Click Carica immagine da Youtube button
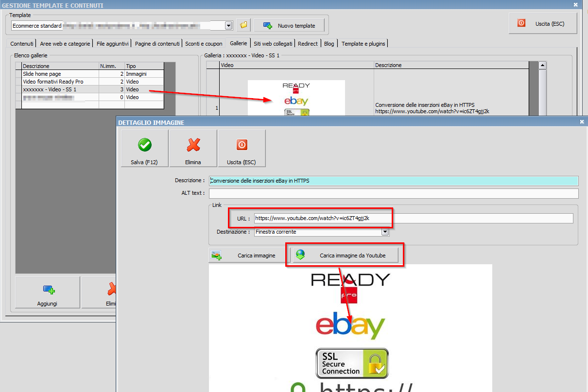 pyautogui.click(x=345, y=256)
